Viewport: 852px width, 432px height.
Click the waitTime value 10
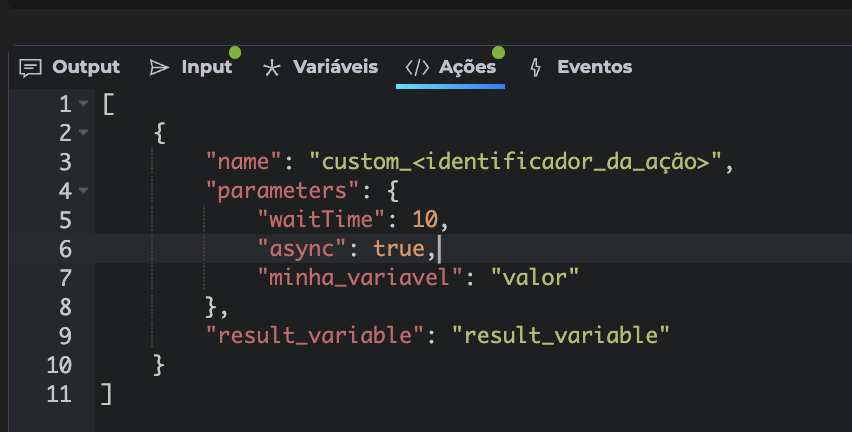[424, 219]
